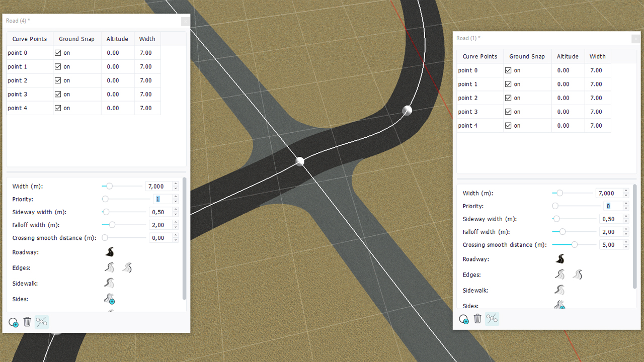Toggle Ground Snap for point 0 in Road (1)
This screenshot has height=362, width=644.
(x=508, y=70)
